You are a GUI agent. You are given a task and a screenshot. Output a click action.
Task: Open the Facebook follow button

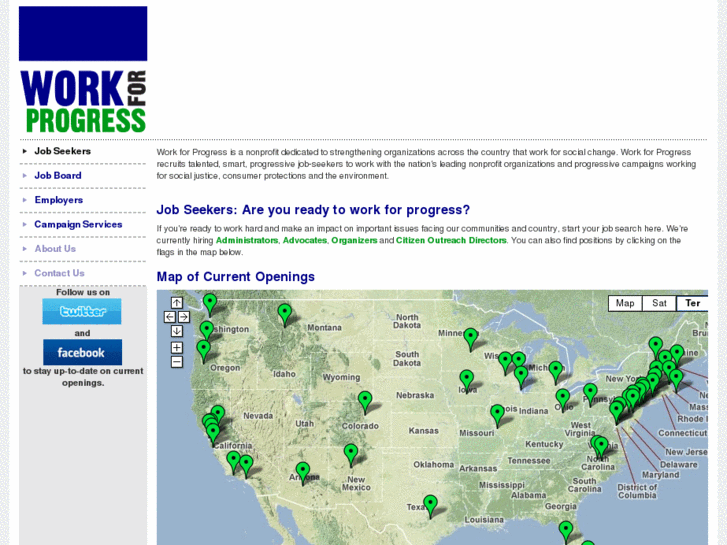(83, 352)
